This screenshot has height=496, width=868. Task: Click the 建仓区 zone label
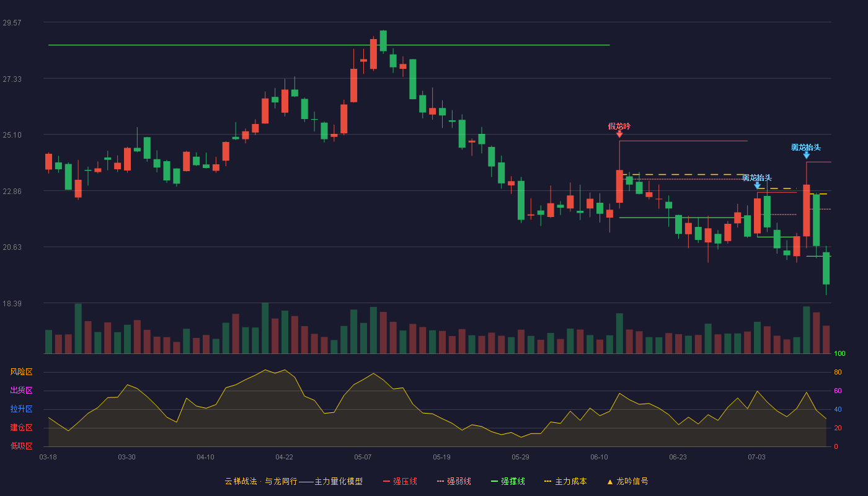[21, 428]
